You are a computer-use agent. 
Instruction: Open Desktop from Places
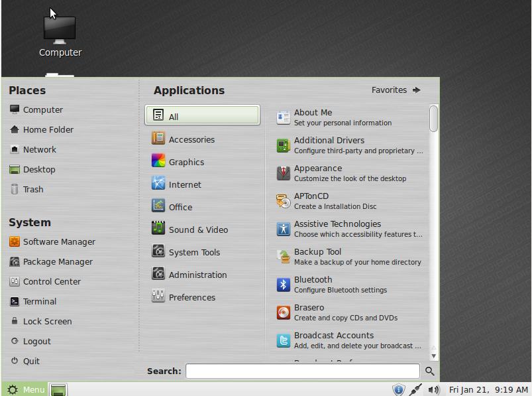tap(32, 169)
